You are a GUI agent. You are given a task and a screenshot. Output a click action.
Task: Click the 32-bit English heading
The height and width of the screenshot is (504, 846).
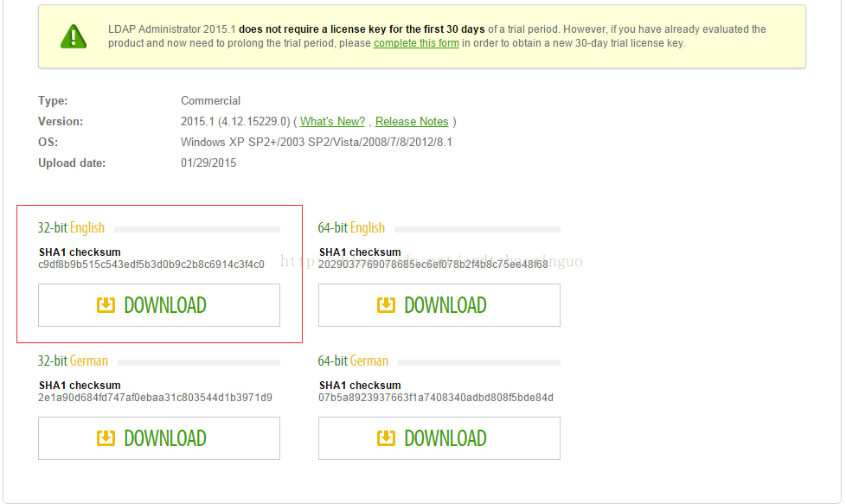[71, 228]
